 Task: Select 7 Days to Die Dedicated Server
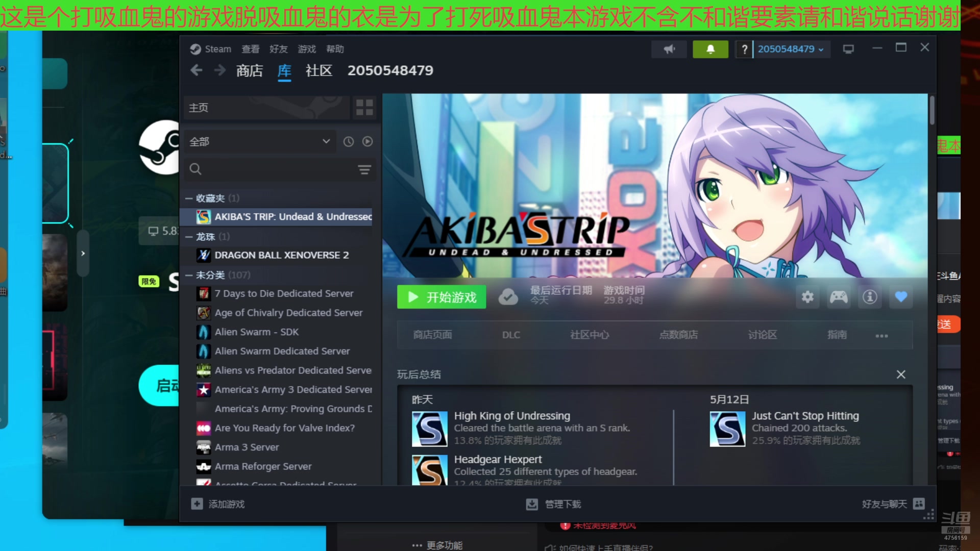(276, 293)
